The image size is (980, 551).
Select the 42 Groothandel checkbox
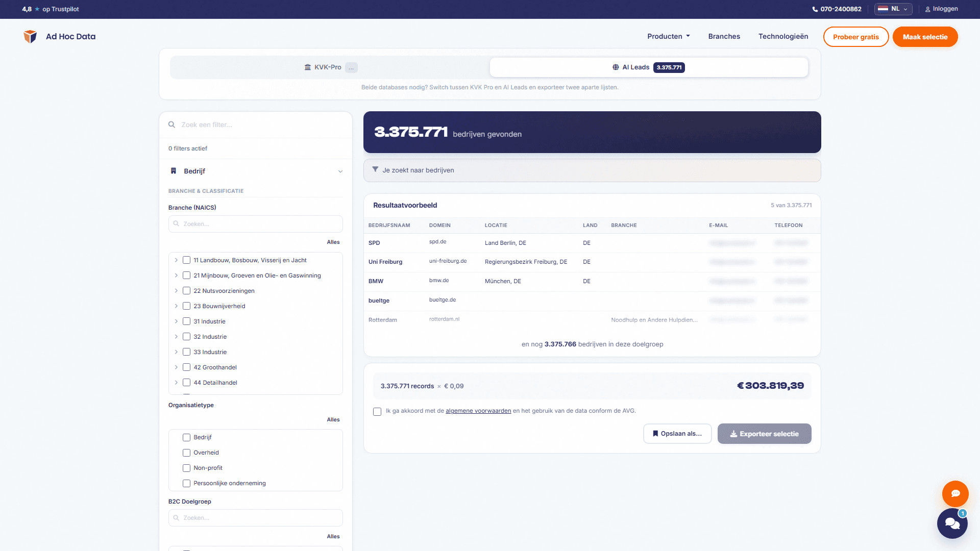tap(187, 367)
